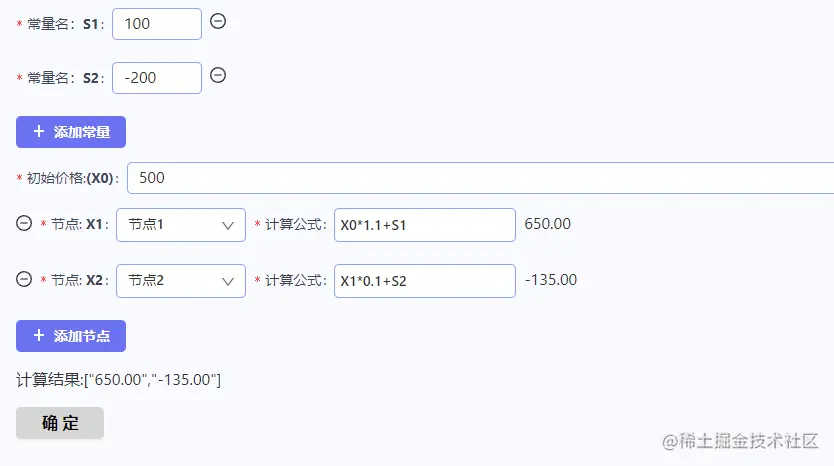834x466 pixels.
Task: Click plus icon on 添加常量 button
Action: point(39,132)
